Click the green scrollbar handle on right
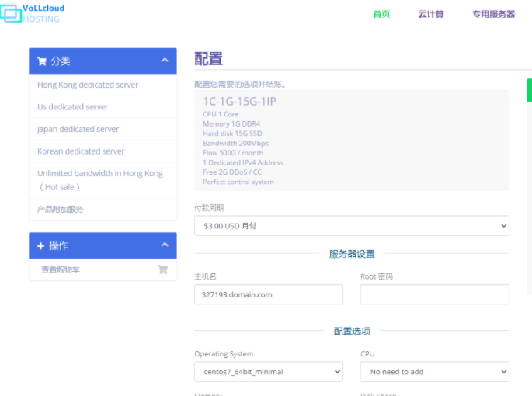Viewport: 532px width, 396px height. [529, 90]
